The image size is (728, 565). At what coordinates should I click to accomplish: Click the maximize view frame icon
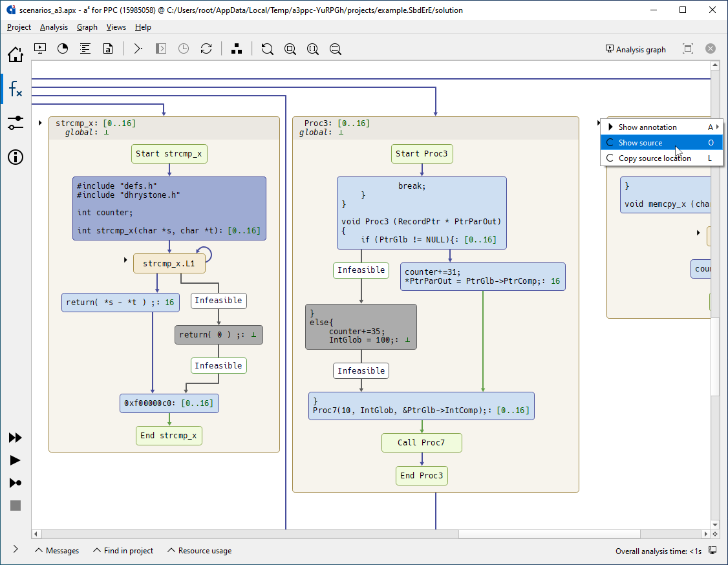click(688, 48)
